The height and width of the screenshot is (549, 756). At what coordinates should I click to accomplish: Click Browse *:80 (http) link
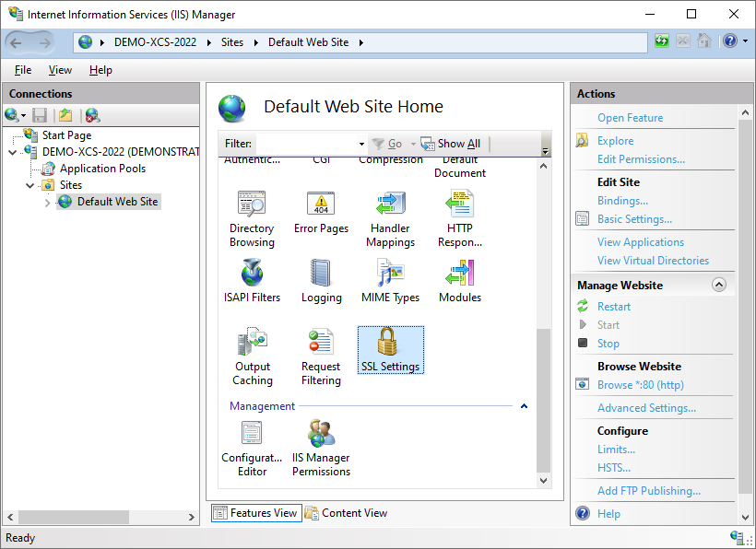click(x=640, y=385)
